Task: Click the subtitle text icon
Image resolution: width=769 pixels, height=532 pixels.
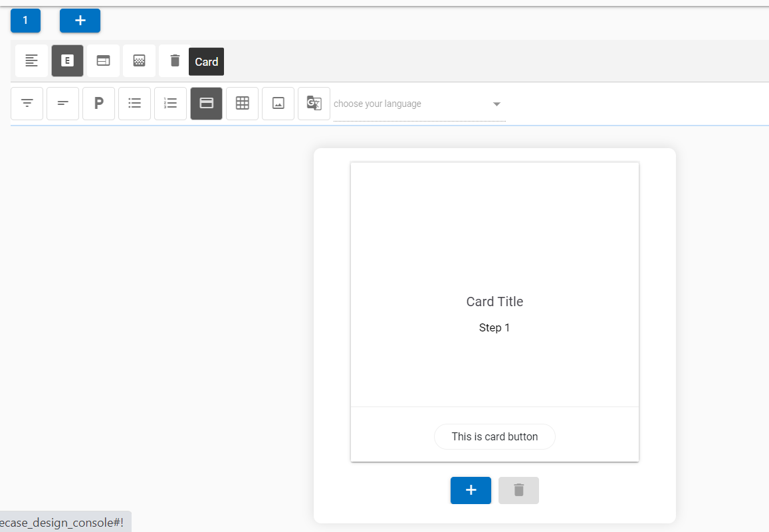Action: (x=62, y=104)
